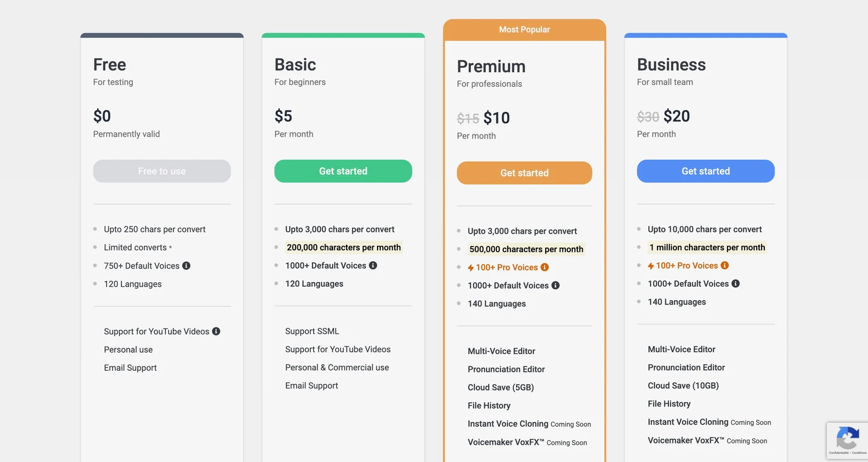Select Business plan via blue Get started

point(706,171)
